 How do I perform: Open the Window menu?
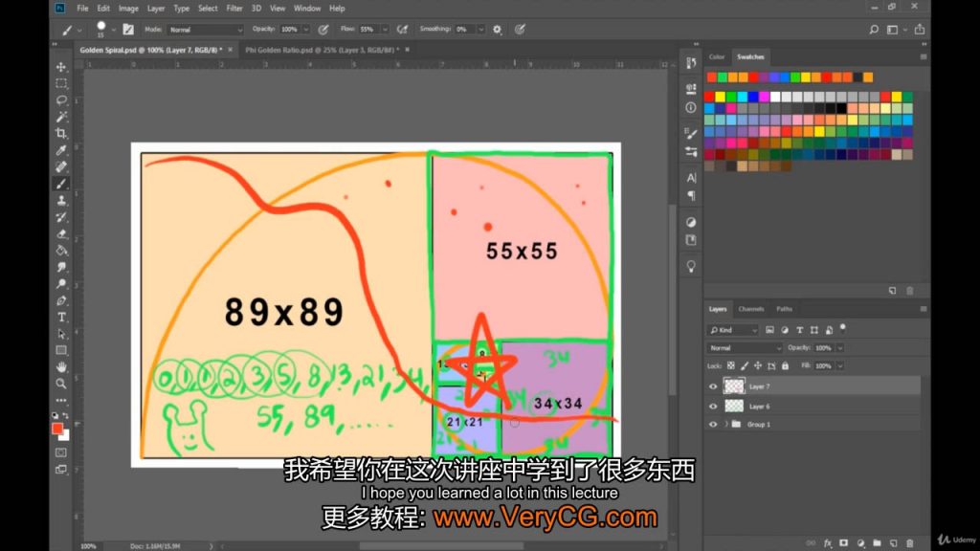point(307,8)
